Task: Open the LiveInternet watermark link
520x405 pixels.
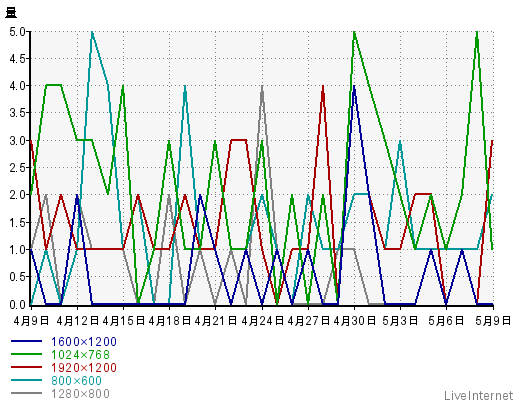Action: [478, 396]
